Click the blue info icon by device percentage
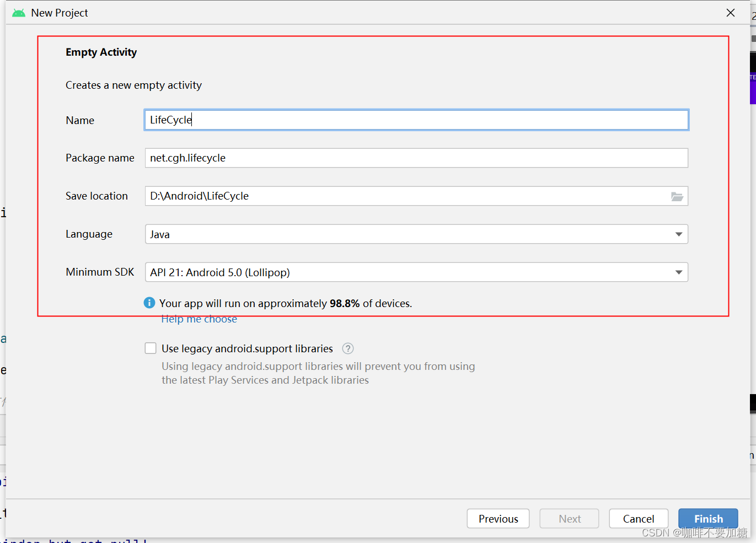Image resolution: width=756 pixels, height=543 pixels. tap(149, 303)
